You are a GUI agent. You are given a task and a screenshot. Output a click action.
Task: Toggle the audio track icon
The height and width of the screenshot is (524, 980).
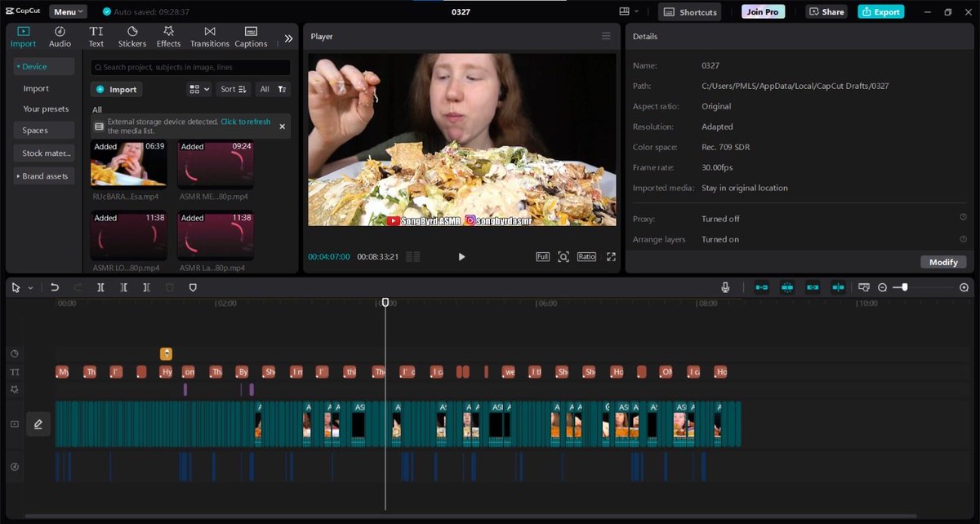[x=15, y=467]
